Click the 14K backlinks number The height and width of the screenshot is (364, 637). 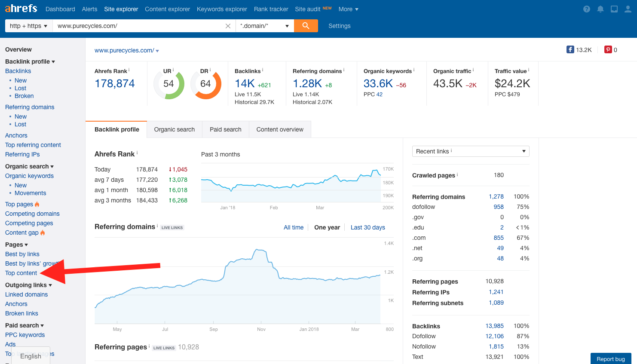tap(245, 83)
